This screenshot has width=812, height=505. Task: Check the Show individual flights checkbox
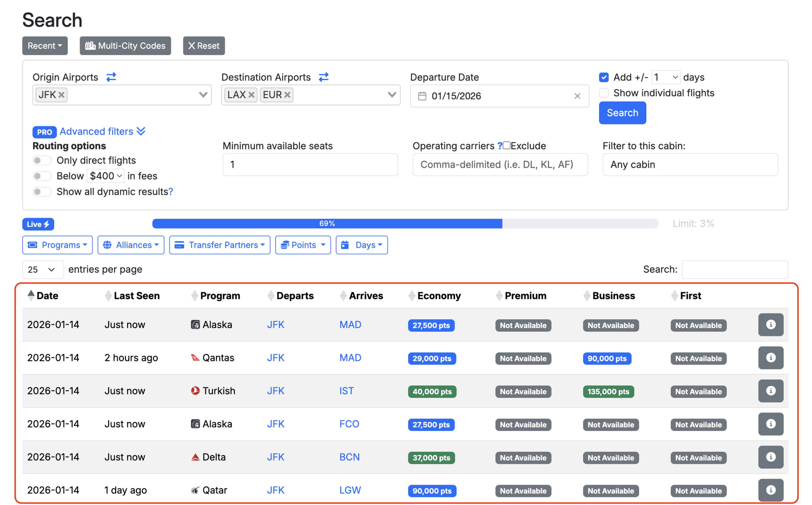tap(604, 93)
